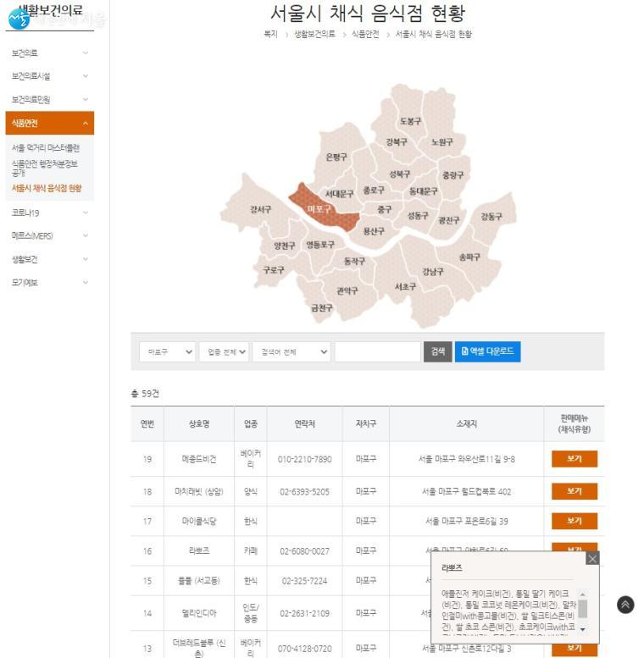The width and height of the screenshot is (644, 658).
Task: Open 서울 먹거리 마스터플랜 submenu item
Action: pyautogui.click(x=46, y=147)
